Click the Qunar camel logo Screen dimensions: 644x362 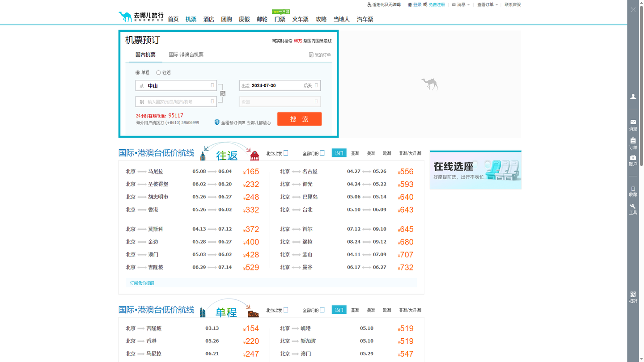coord(141,17)
